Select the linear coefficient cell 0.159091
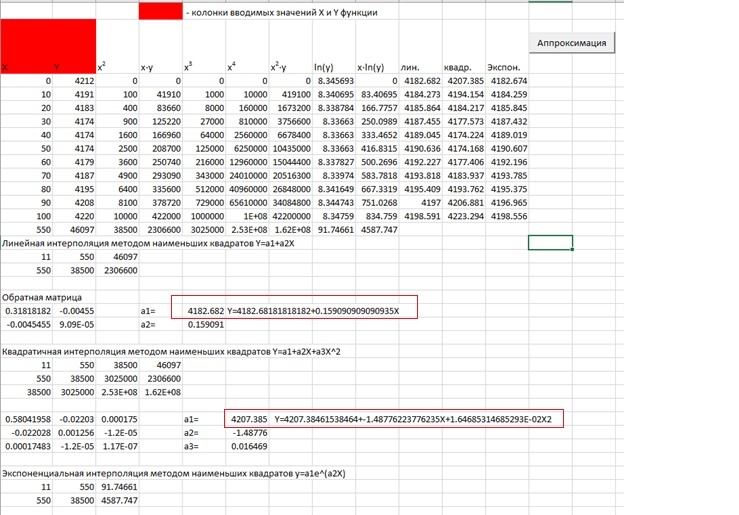Viewport: 739px width, 515px height. tap(204, 325)
